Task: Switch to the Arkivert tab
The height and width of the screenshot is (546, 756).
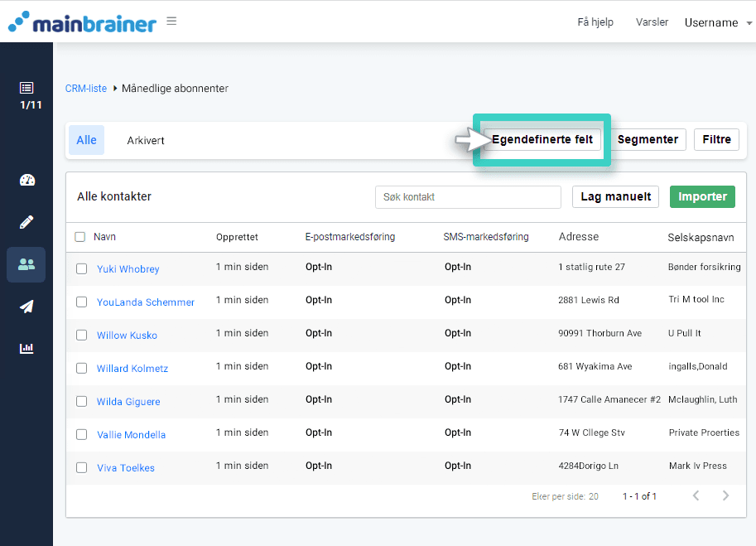Action: 145,140
